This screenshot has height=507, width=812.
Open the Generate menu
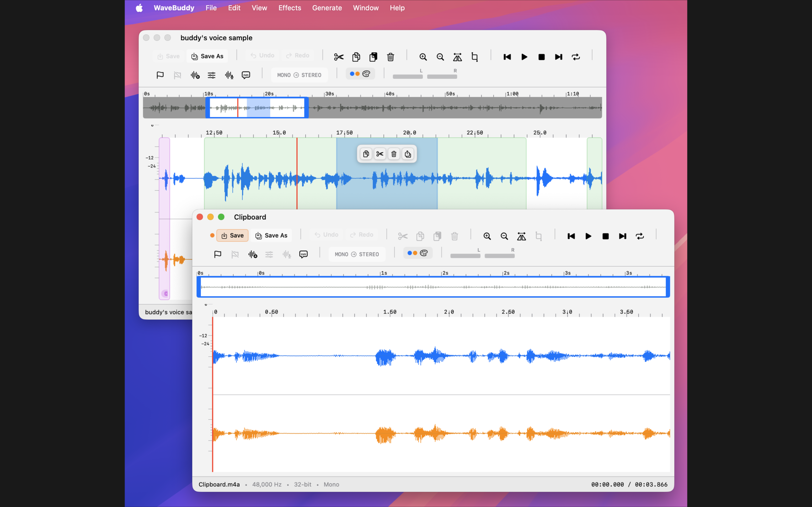click(327, 8)
